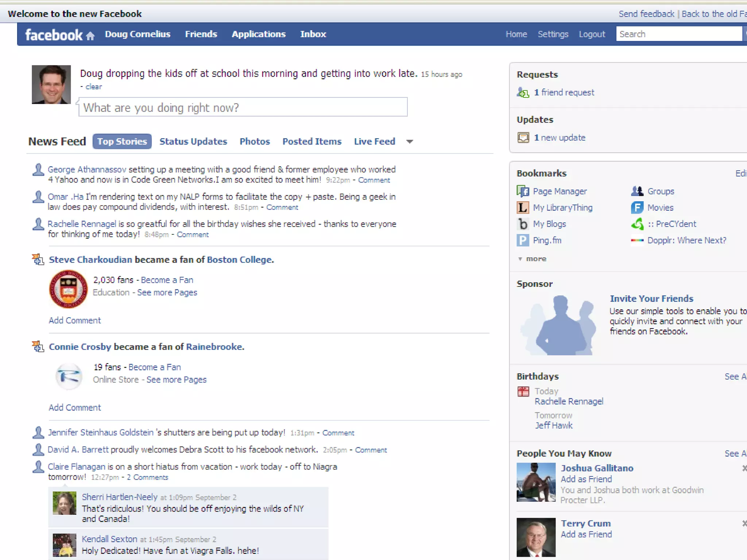Select the Live Feed tab
This screenshot has width=747, height=560.
coord(374,141)
